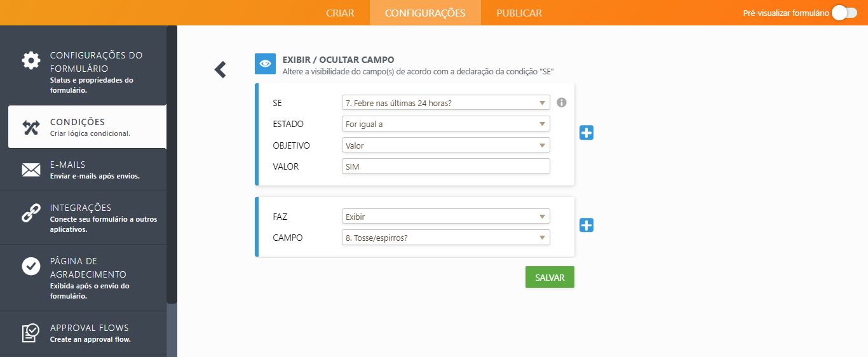Open the OBJETIVO 'Valor' dropdown
This screenshot has height=357, width=868.
click(x=445, y=145)
